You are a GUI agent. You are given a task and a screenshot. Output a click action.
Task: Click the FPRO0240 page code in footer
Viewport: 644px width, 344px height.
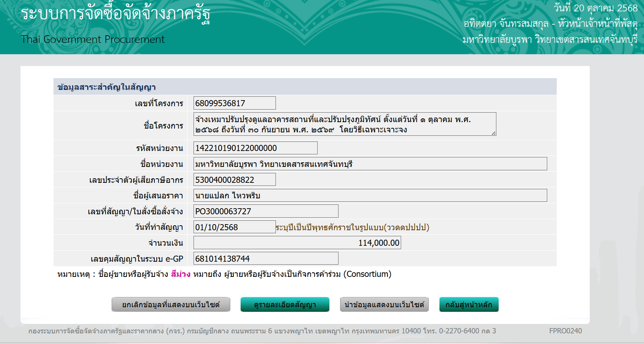565,331
